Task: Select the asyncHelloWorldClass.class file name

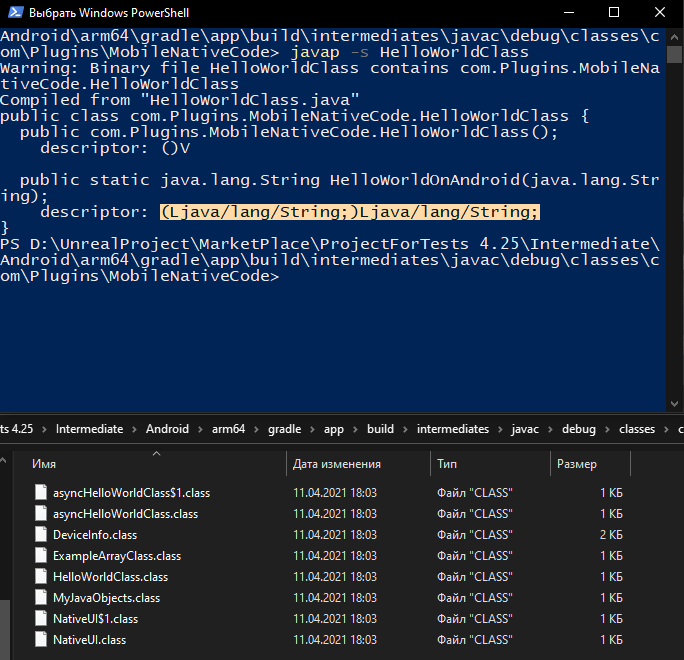Action: 125,514
